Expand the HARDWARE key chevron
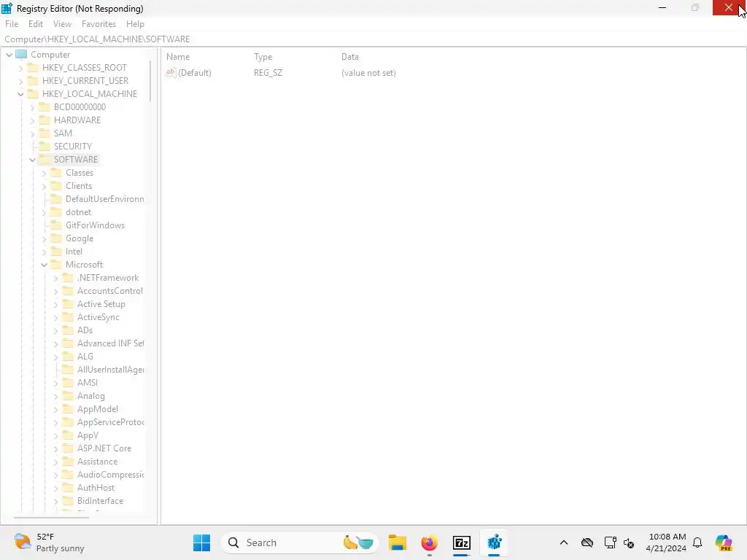Image resolution: width=747 pixels, height=560 pixels. tap(32, 120)
